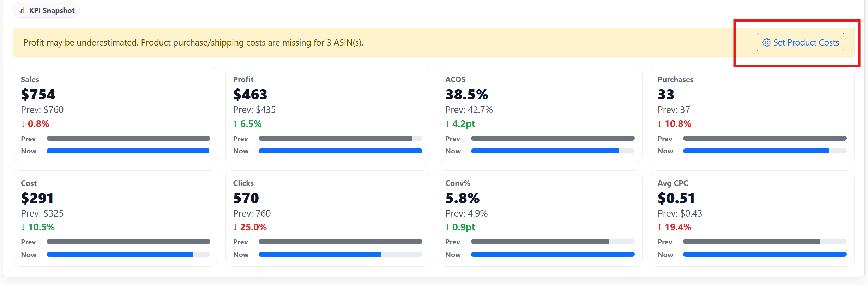The width and height of the screenshot is (868, 285).
Task: Select the Cost value $291
Action: (x=37, y=198)
